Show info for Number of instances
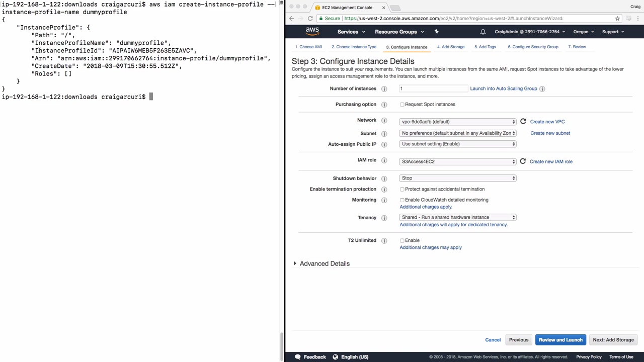The image size is (644, 362). [x=384, y=89]
